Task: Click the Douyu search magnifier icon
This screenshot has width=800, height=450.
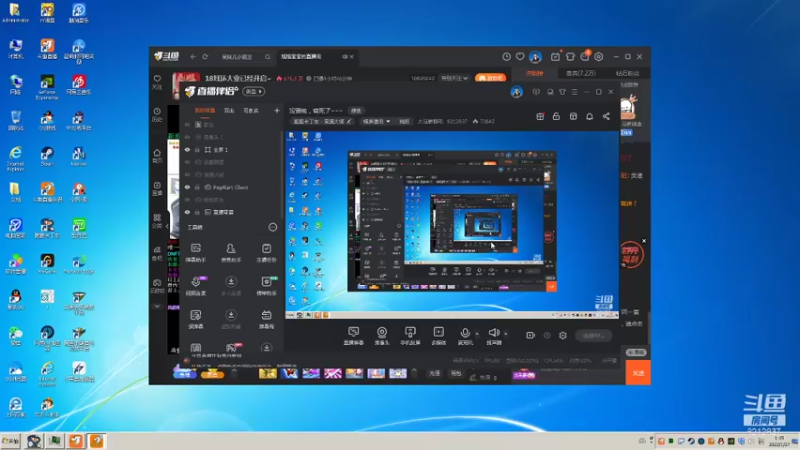Action: pos(267,57)
